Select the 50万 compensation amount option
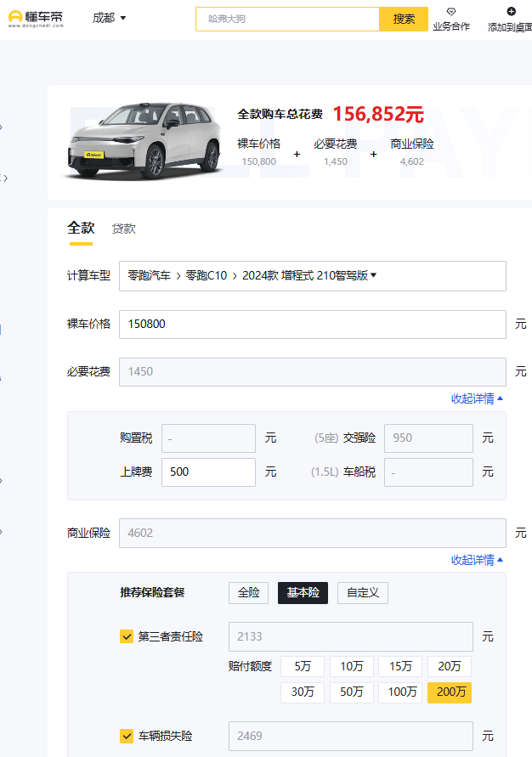This screenshot has width=532, height=757. pyautogui.click(x=352, y=692)
